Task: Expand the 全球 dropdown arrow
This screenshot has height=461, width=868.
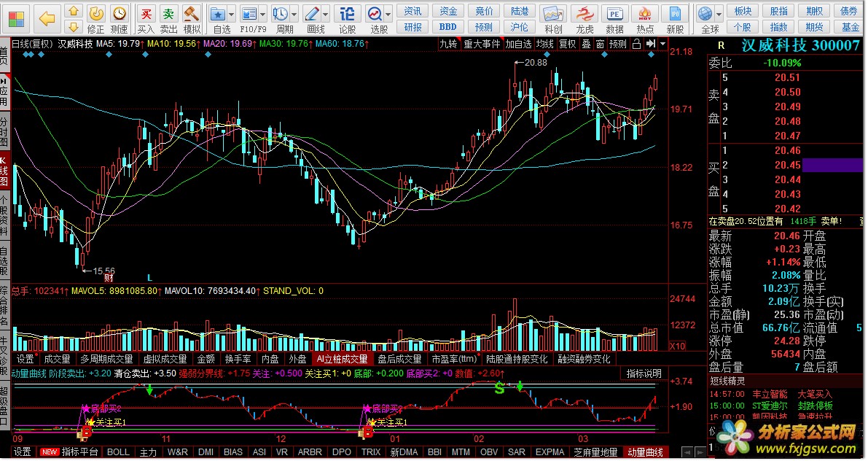Action: pos(719,13)
